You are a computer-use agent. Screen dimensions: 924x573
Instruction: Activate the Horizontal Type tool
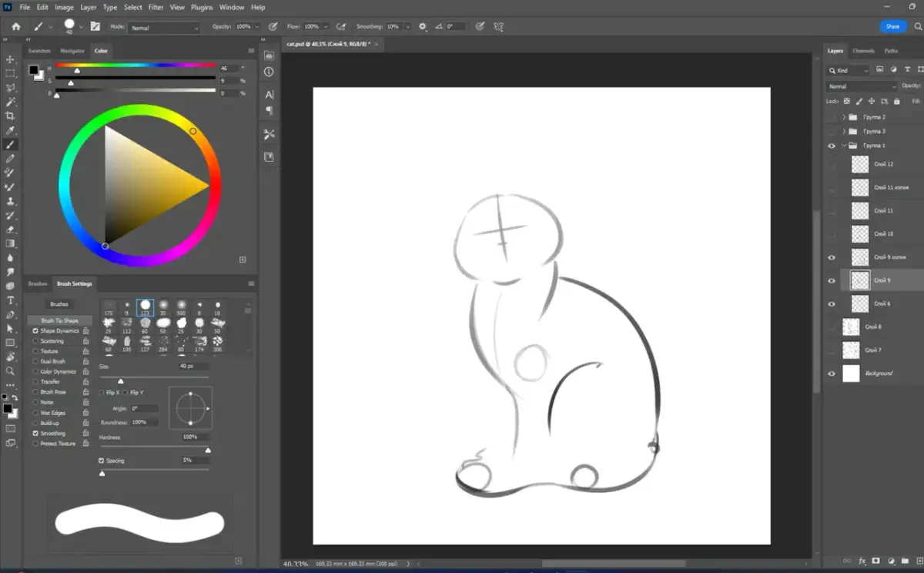pos(11,300)
